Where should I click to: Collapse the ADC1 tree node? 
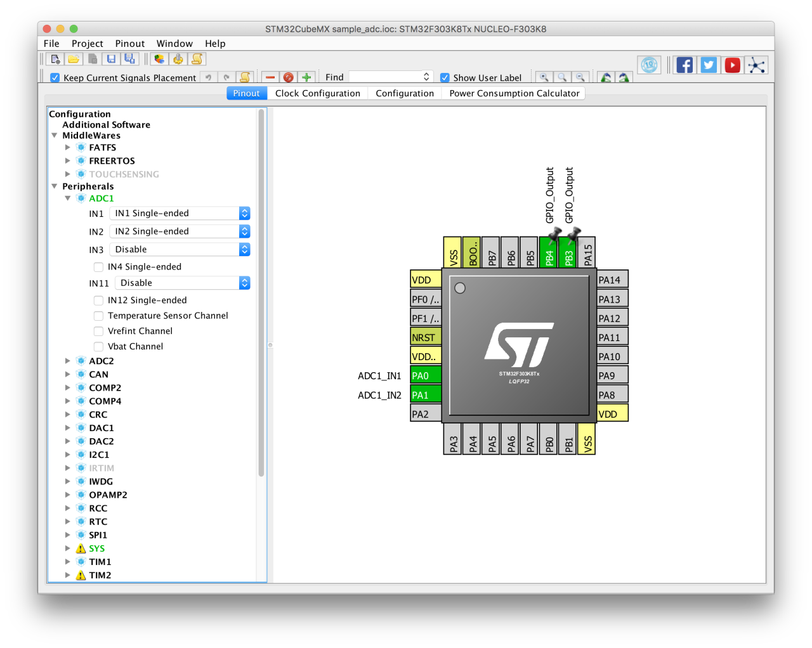click(67, 198)
